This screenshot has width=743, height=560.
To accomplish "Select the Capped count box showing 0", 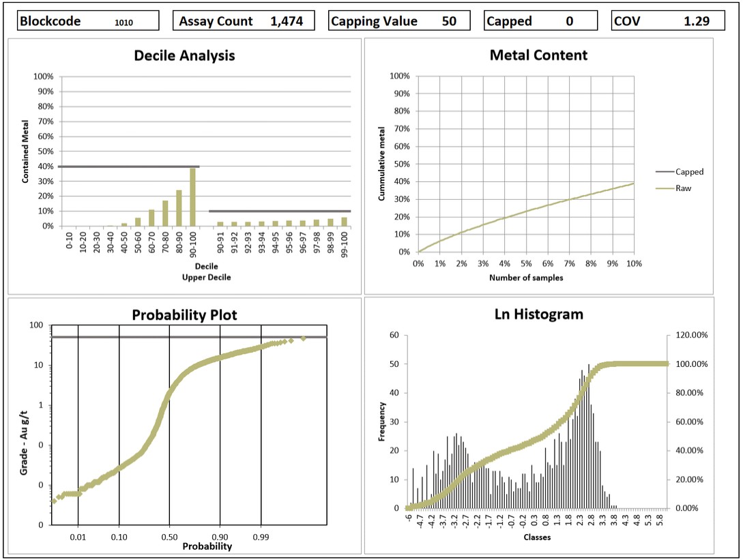I will 568,21.
